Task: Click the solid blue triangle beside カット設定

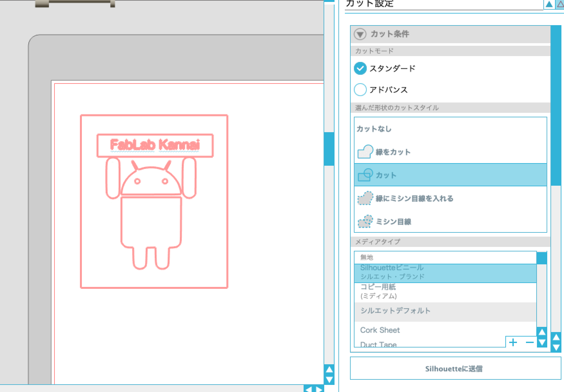Action: point(549,4)
